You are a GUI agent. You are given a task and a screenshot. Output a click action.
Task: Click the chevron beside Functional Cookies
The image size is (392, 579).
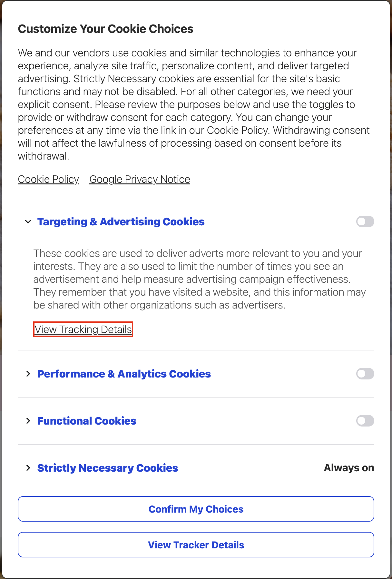[x=28, y=421]
